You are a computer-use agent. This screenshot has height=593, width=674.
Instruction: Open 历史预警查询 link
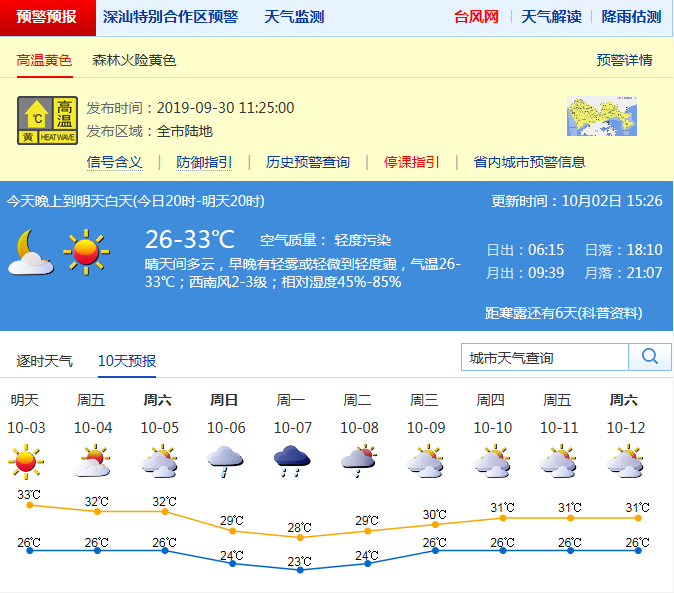[308, 162]
